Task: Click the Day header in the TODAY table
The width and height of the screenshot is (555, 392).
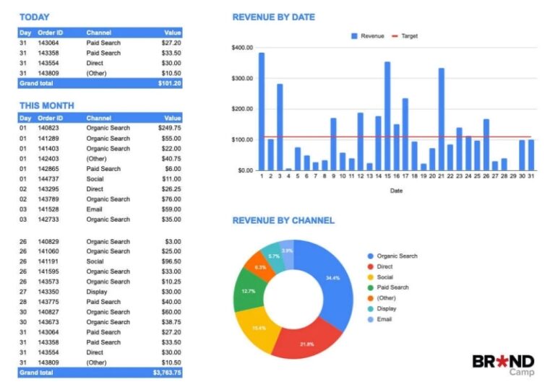Action: pyautogui.click(x=25, y=32)
